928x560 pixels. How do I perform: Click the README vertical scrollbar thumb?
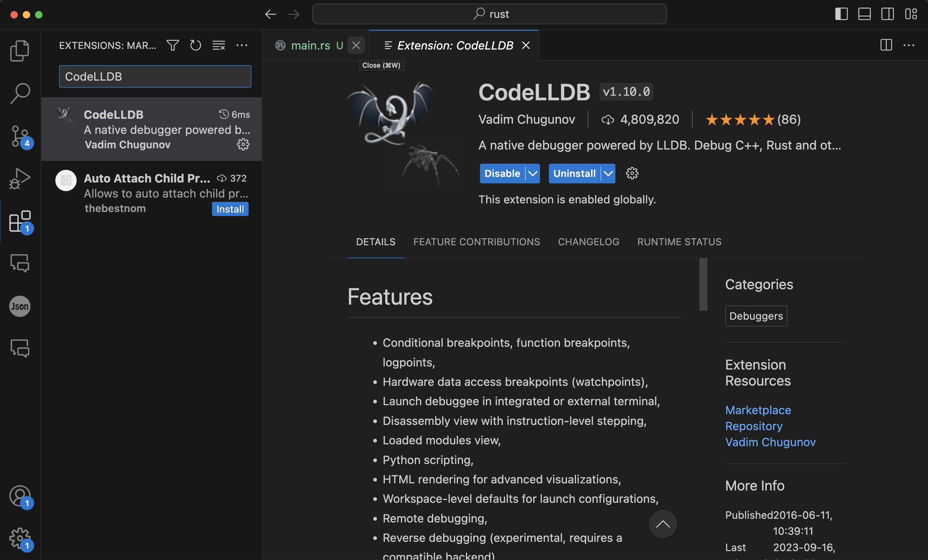click(703, 285)
